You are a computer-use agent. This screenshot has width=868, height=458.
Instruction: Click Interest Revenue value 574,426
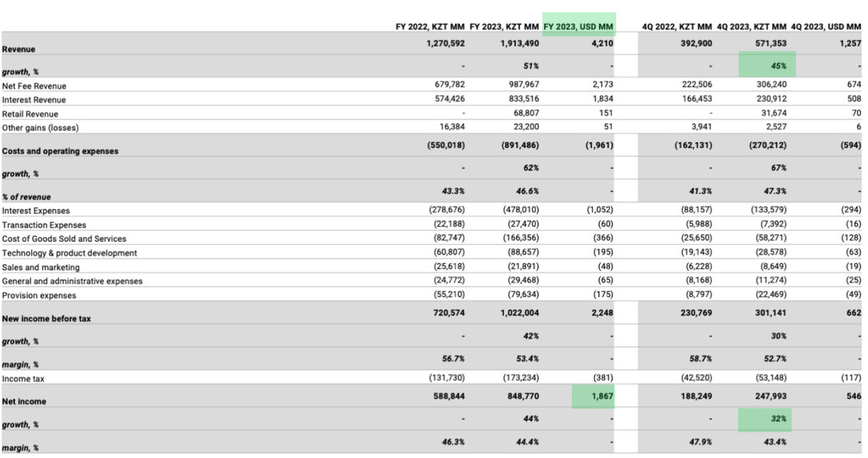pos(449,98)
